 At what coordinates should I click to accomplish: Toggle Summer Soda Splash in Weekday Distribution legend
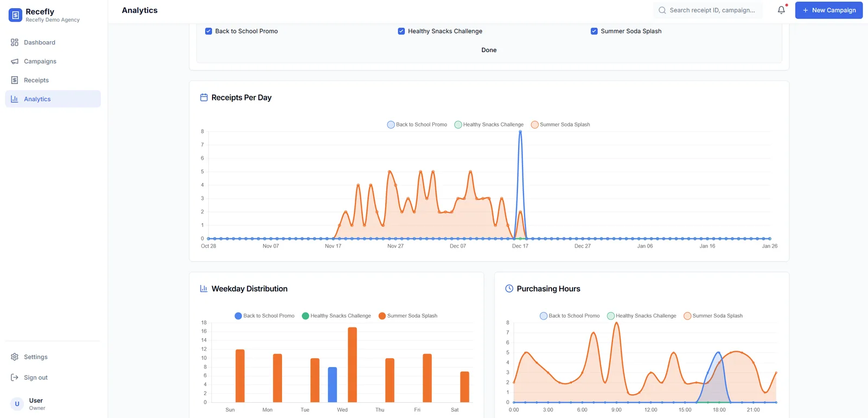coord(408,316)
